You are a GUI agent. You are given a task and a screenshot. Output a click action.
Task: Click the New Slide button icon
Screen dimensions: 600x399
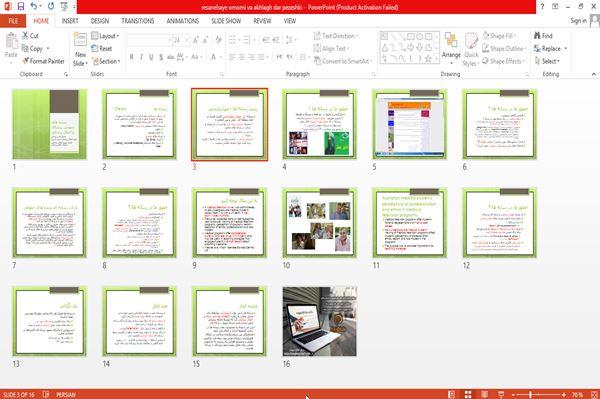point(80,41)
